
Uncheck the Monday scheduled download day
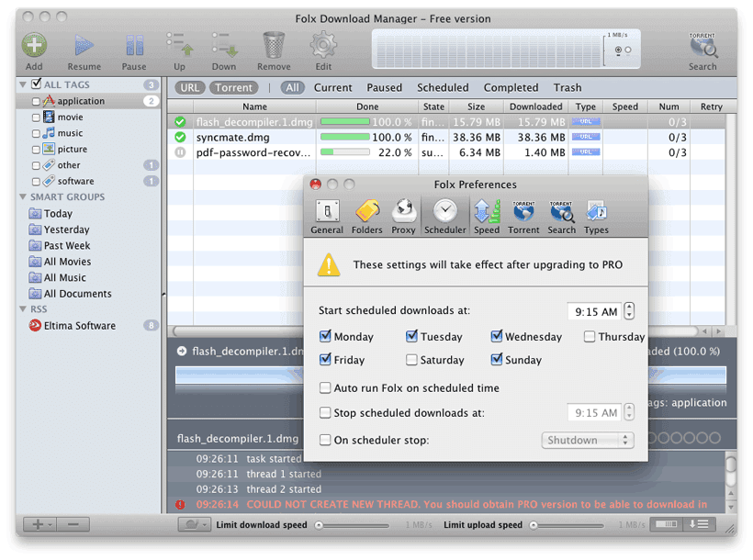pyautogui.click(x=324, y=337)
